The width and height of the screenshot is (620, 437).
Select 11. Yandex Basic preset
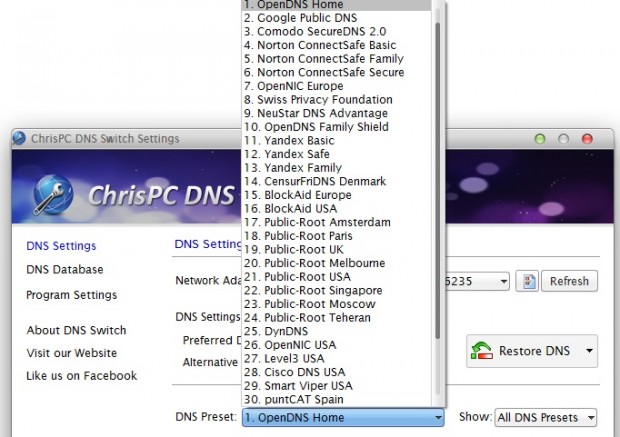(x=336, y=141)
